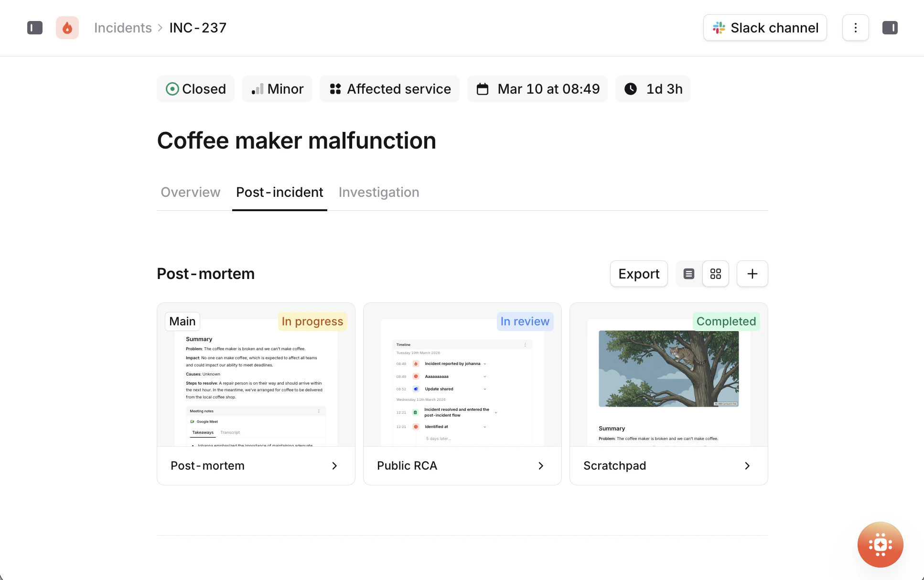Click the clock icon in duration badge
The width and height of the screenshot is (924, 580).
(631, 89)
